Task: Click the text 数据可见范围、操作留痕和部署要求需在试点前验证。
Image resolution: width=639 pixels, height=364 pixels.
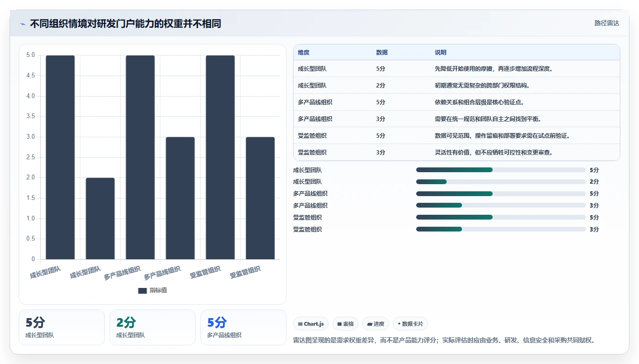Action: coord(502,136)
